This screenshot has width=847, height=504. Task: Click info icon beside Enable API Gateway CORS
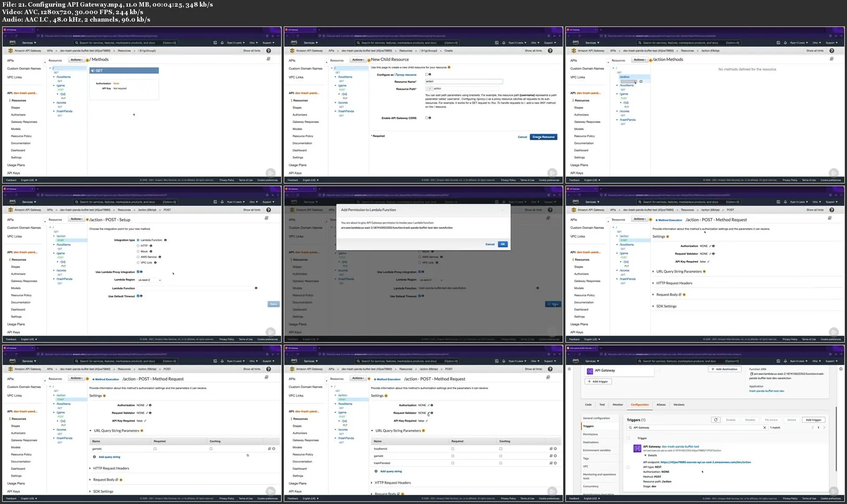click(x=430, y=118)
